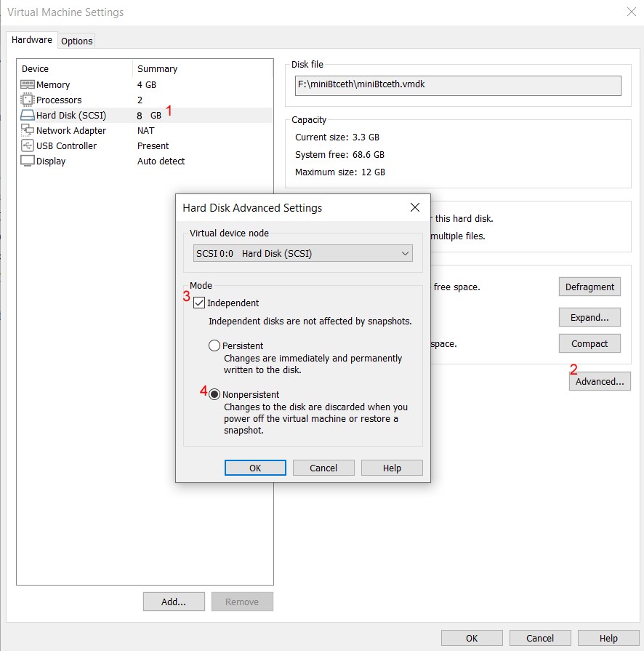Viewport: 644px width, 651px height.
Task: Switch to the Options tab
Action: pos(76,41)
